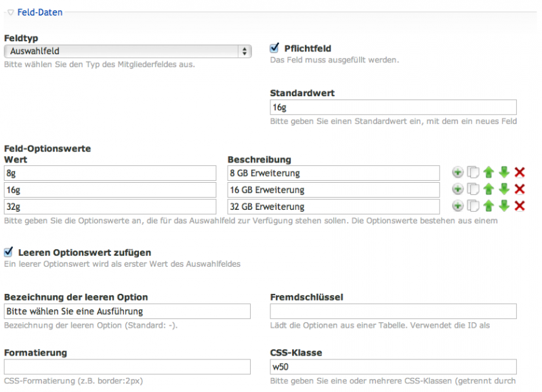Viewport: 542px width, 392px height.
Task: Edit the "Bitte wählen Sie eine Ausführung" label field
Action: pyautogui.click(x=127, y=311)
